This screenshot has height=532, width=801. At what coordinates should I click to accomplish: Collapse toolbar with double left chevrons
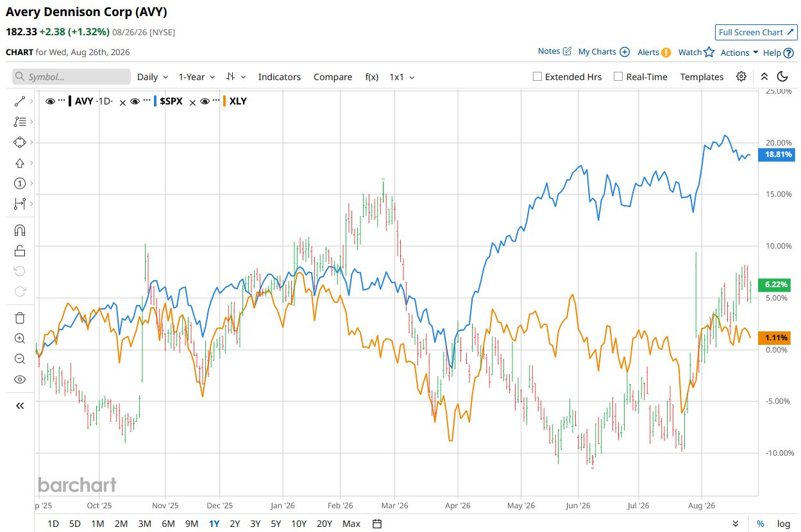(x=19, y=405)
